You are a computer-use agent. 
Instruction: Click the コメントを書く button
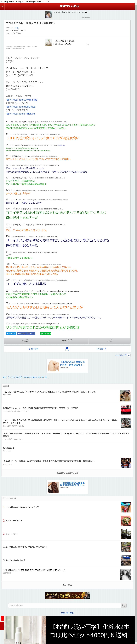pyautogui.click(x=25, y=340)
